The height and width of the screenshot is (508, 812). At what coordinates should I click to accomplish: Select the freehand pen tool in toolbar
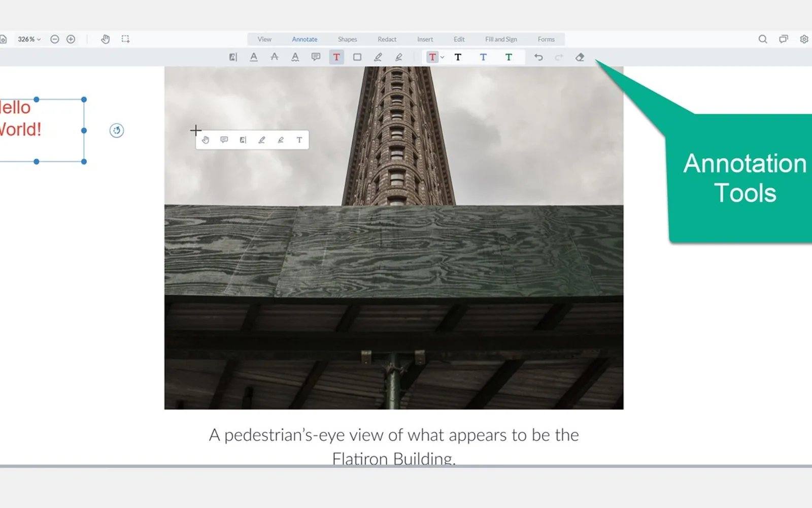[x=378, y=57]
